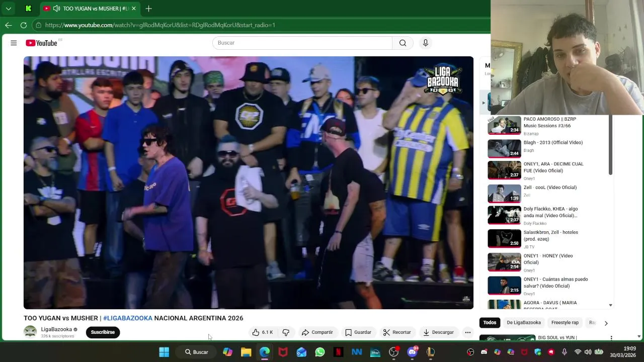Open Salastkbron, Zell - hoteles title
The height and width of the screenshot is (362, 644).
551,236
